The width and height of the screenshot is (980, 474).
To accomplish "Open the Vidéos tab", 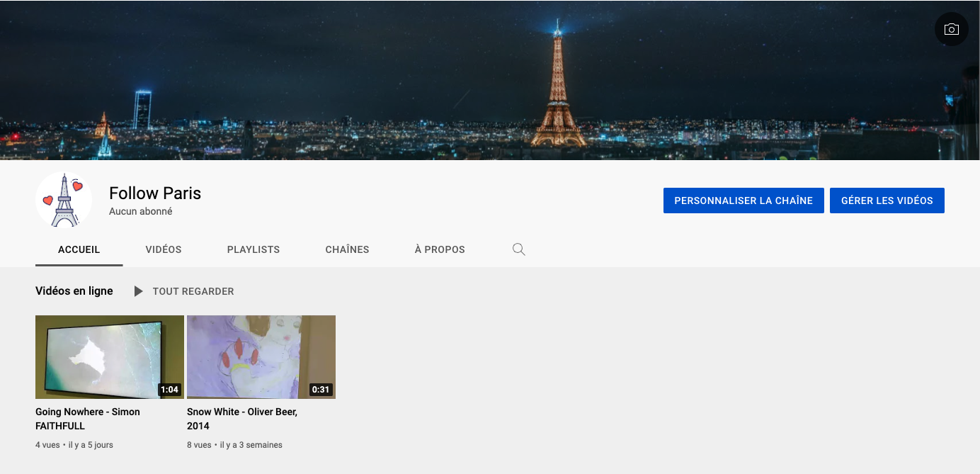I will [x=164, y=249].
